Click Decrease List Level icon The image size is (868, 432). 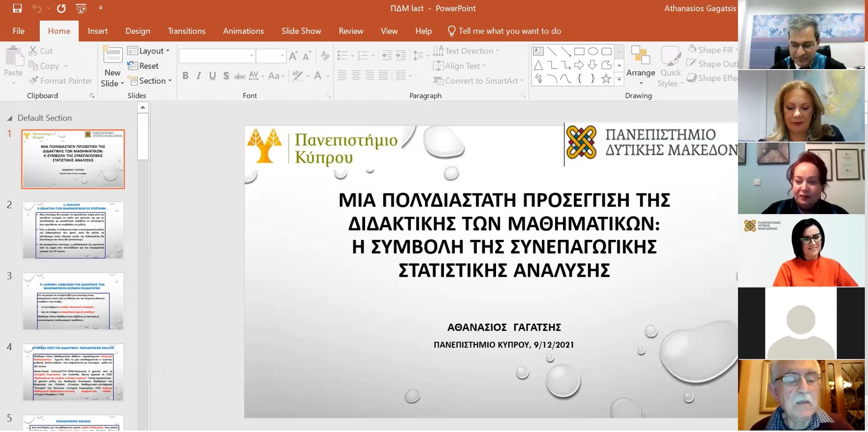(387, 55)
